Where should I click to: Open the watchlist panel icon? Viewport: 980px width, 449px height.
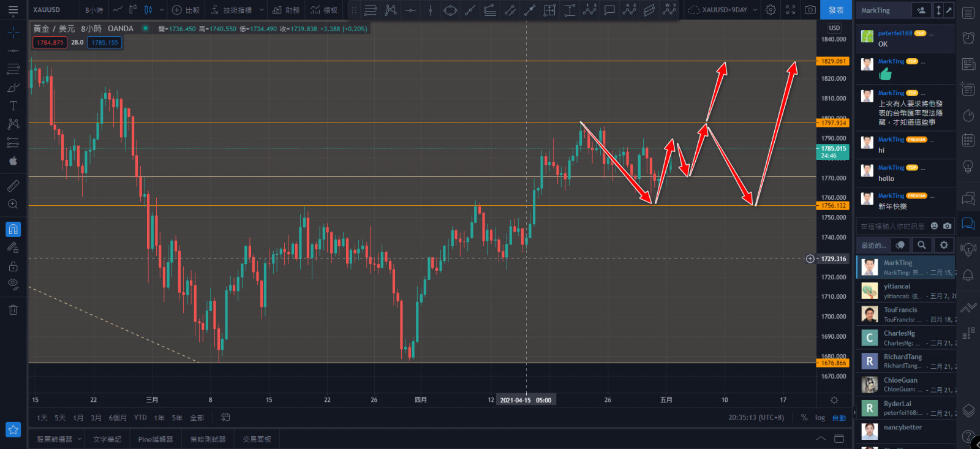point(968,12)
